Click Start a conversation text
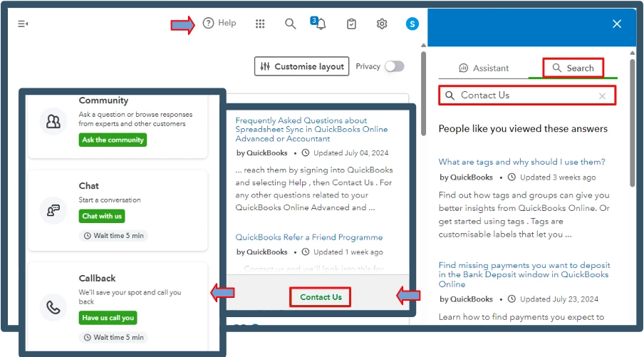Viewport: 644px width, 357px height. click(110, 200)
